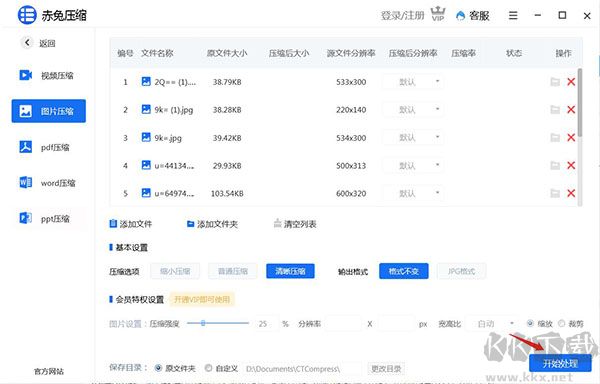Switch to word压缩
The image size is (600, 384).
tap(49, 182)
